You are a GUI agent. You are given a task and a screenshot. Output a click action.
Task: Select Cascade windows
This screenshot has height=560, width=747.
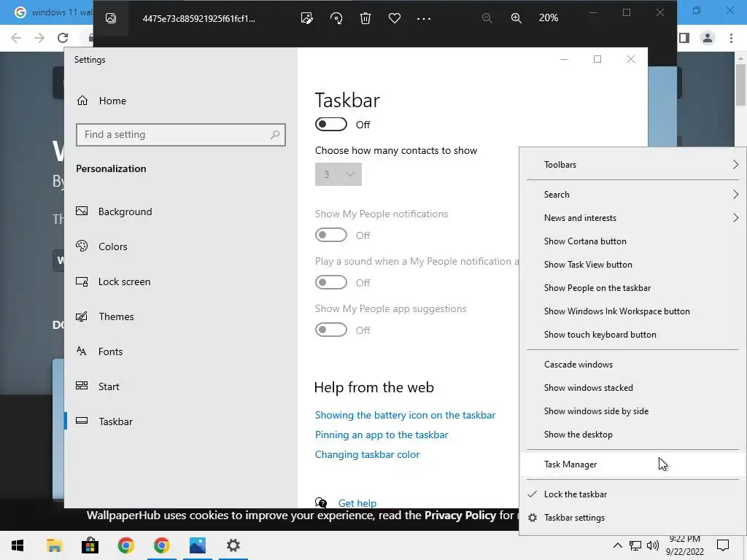pyautogui.click(x=632, y=365)
